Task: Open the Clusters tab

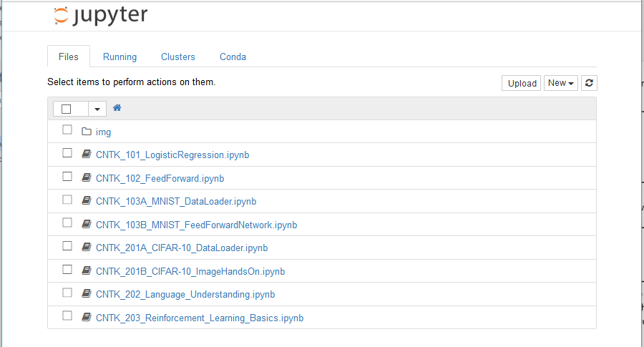Action: pyautogui.click(x=178, y=57)
